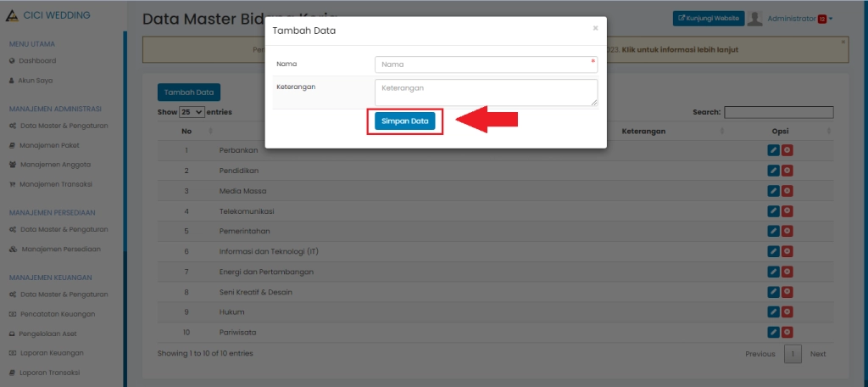Dismiss the yellow notification banner
This screenshot has height=387, width=868.
[x=843, y=42]
